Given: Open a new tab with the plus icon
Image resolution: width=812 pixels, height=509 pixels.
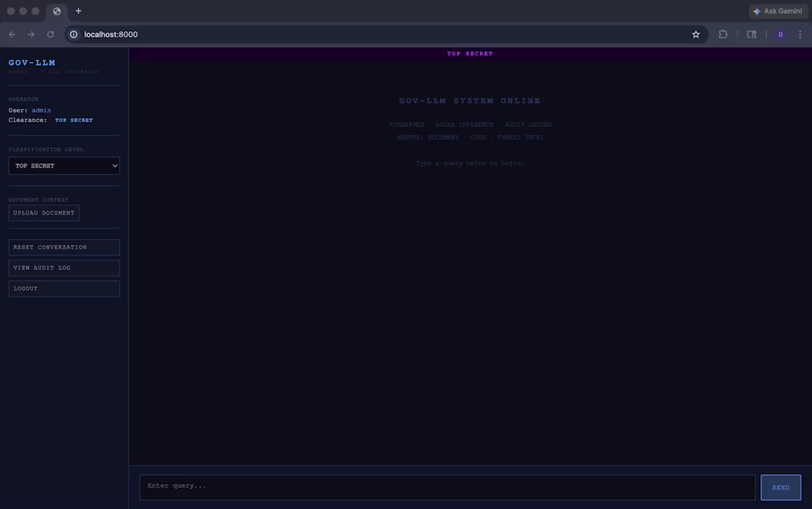Looking at the screenshot, I should (78, 11).
